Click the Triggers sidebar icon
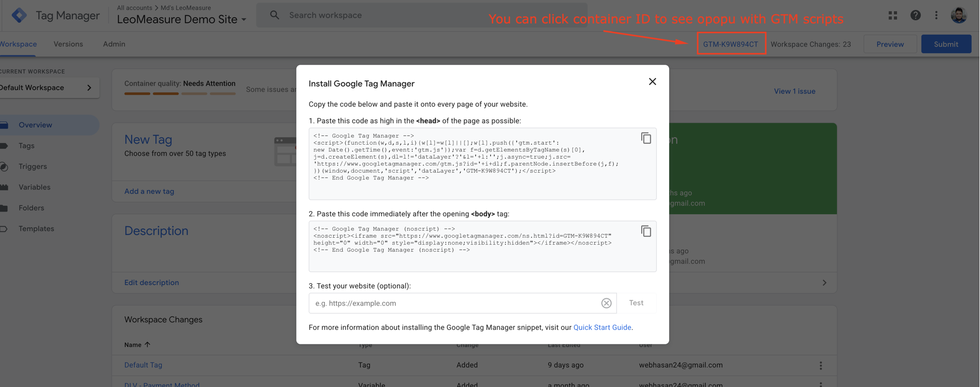 pyautogui.click(x=4, y=167)
